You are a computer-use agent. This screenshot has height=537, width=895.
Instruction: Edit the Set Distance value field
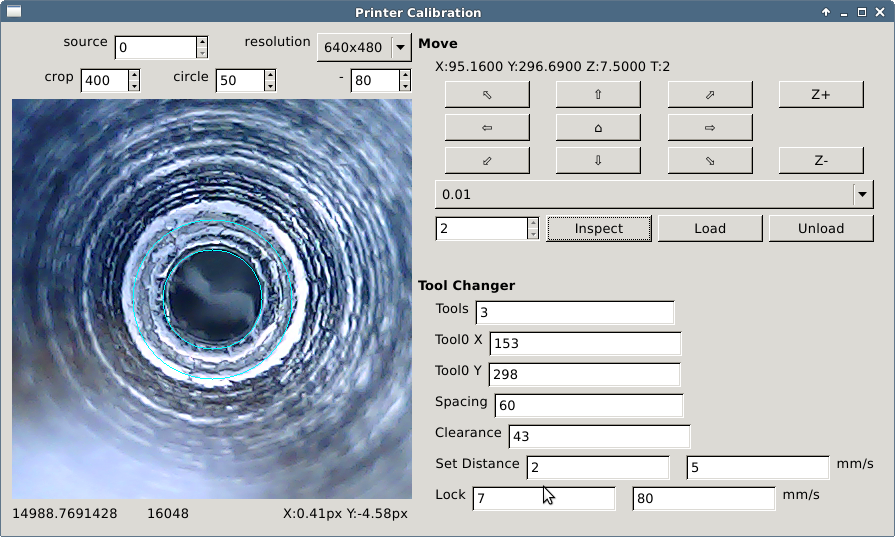pos(598,467)
